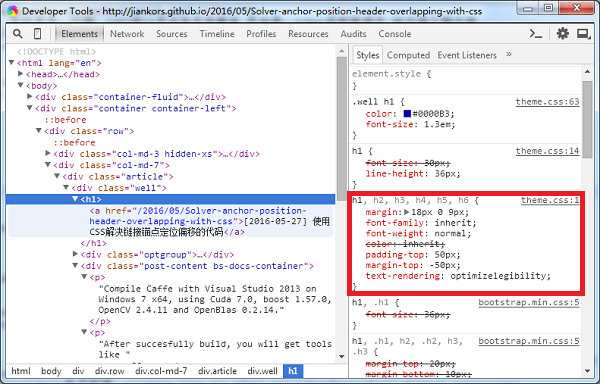Show more Styles pane tabs chevron
600x384 pixels.
509,54
